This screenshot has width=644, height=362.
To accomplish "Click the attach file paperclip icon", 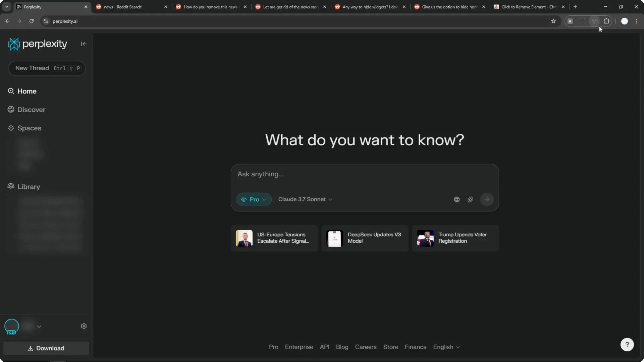I will (470, 199).
